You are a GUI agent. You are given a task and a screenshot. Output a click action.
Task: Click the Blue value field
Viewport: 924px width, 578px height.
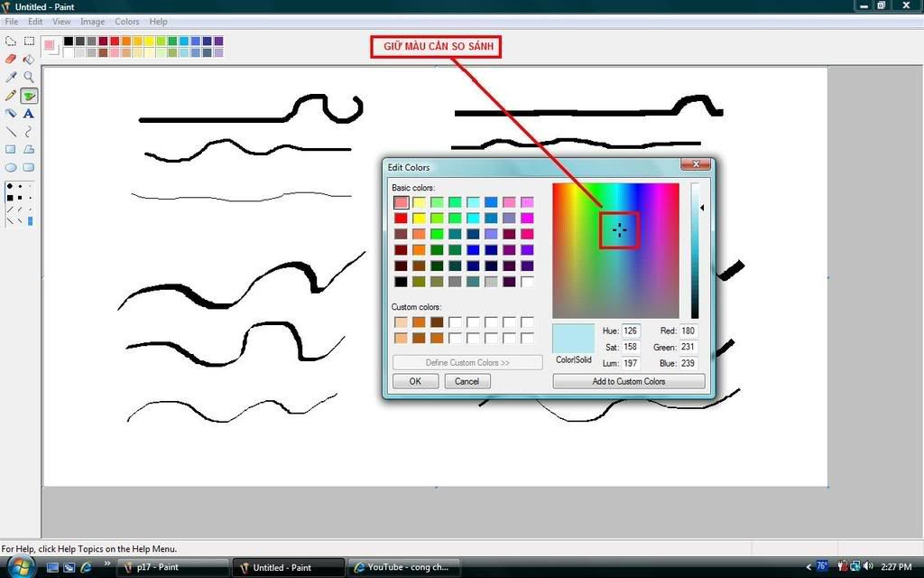[x=688, y=363]
